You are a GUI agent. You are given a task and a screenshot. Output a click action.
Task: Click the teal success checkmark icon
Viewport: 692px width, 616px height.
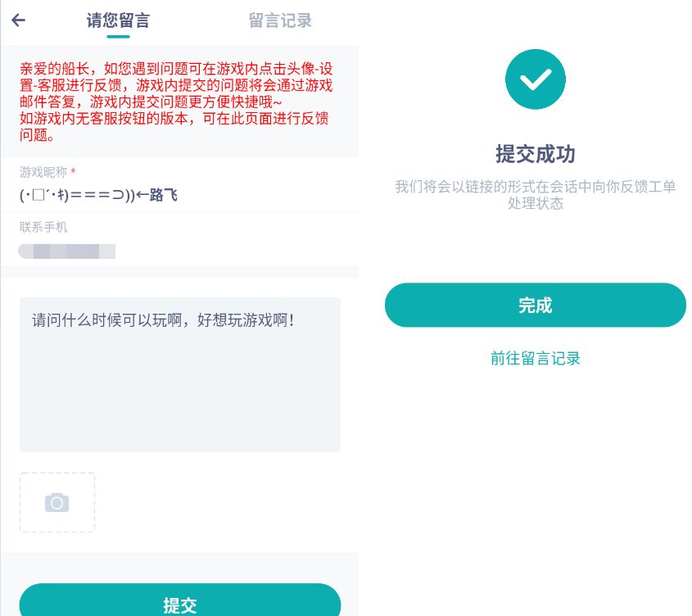pos(535,79)
